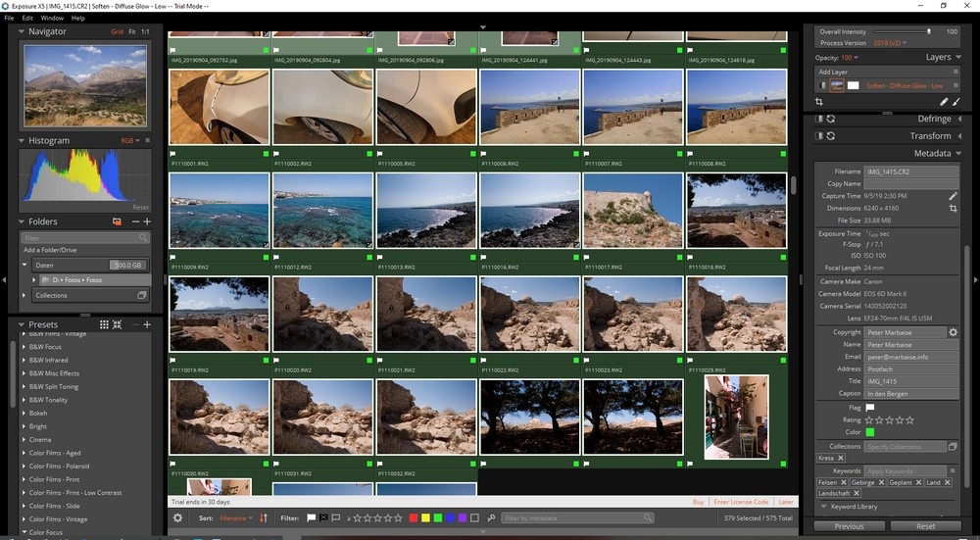The image size is (980, 540).
Task: Collapse the Folders panel
Action: [22, 221]
